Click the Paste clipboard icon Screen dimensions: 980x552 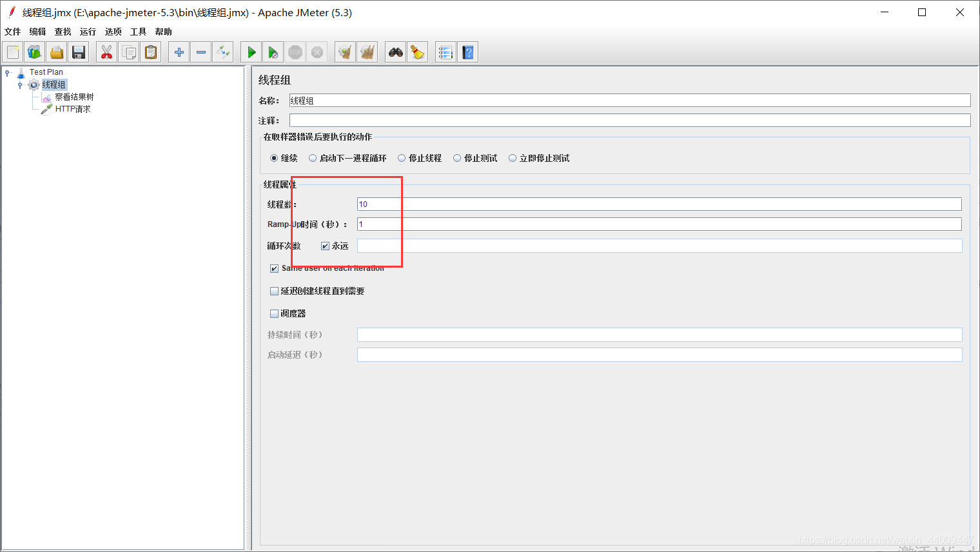(151, 52)
